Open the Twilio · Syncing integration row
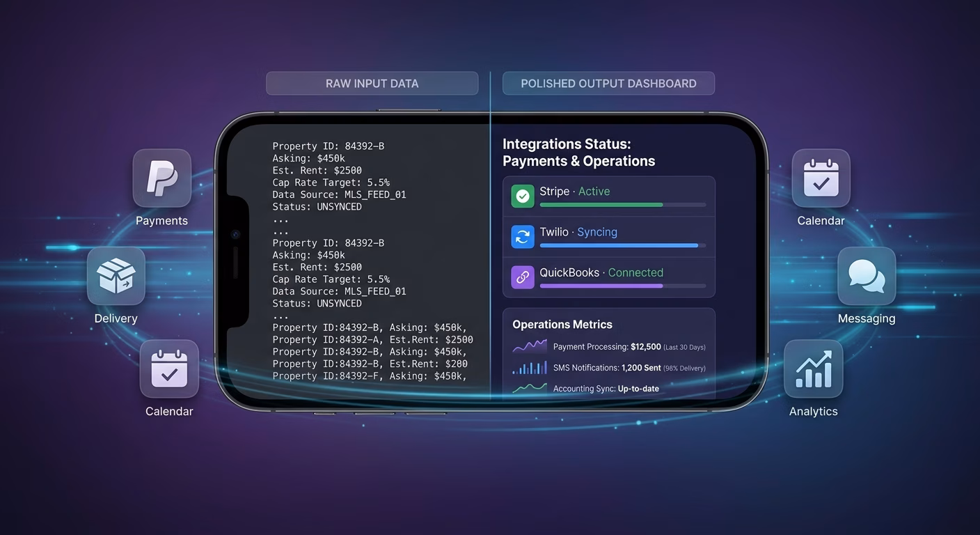 [609, 237]
